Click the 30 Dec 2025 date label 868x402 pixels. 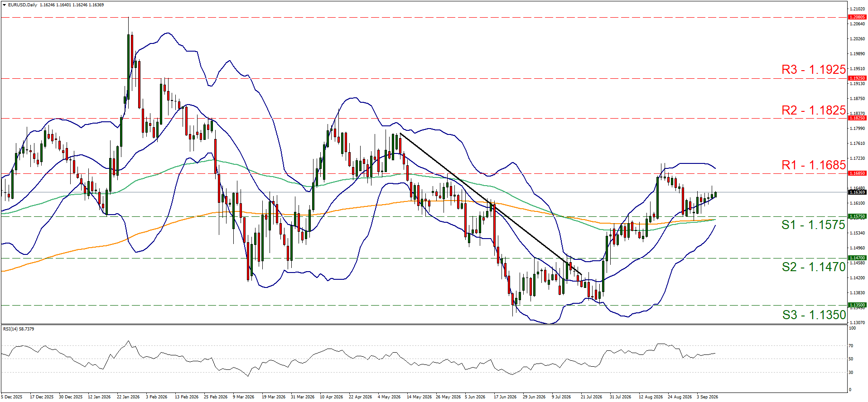click(x=71, y=397)
